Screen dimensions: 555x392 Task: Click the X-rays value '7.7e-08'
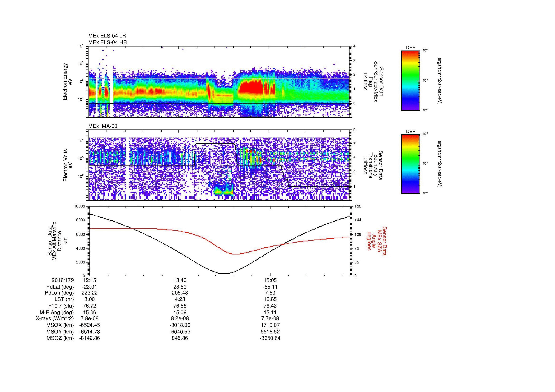[x=270, y=318]
